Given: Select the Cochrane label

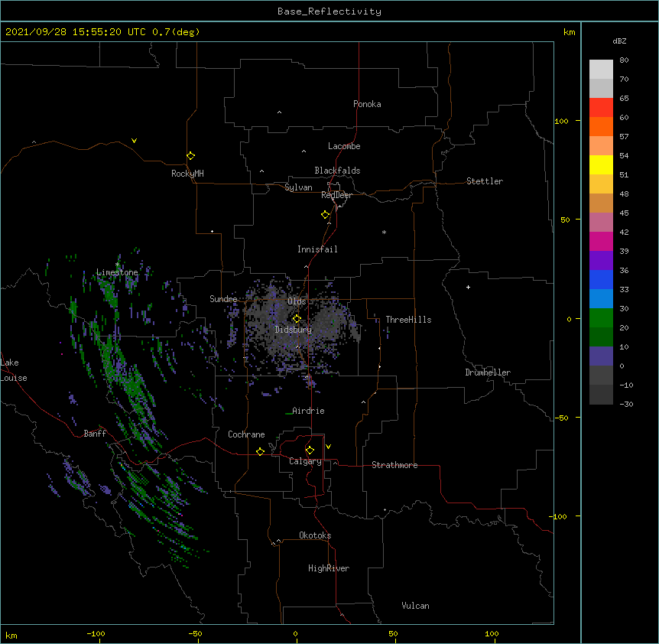Looking at the screenshot, I should pos(246,434).
